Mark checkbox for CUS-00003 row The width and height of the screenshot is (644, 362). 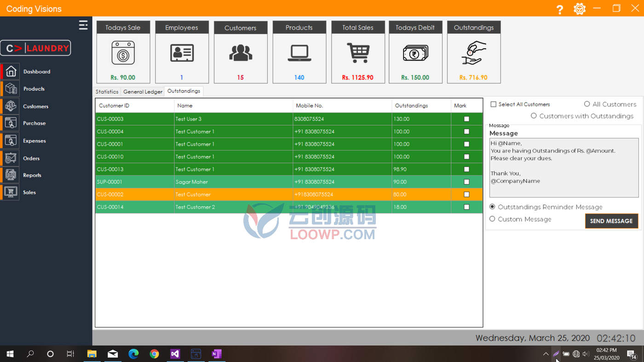click(x=466, y=119)
